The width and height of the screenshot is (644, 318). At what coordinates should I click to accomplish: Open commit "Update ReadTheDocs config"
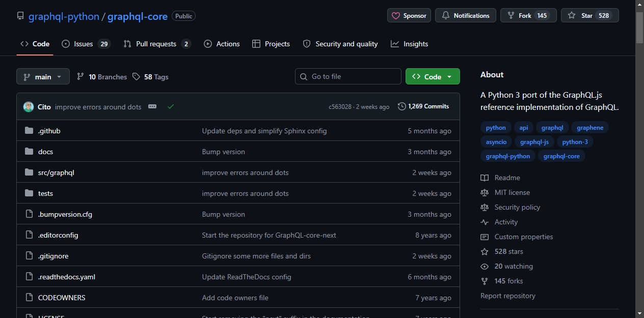(247, 277)
